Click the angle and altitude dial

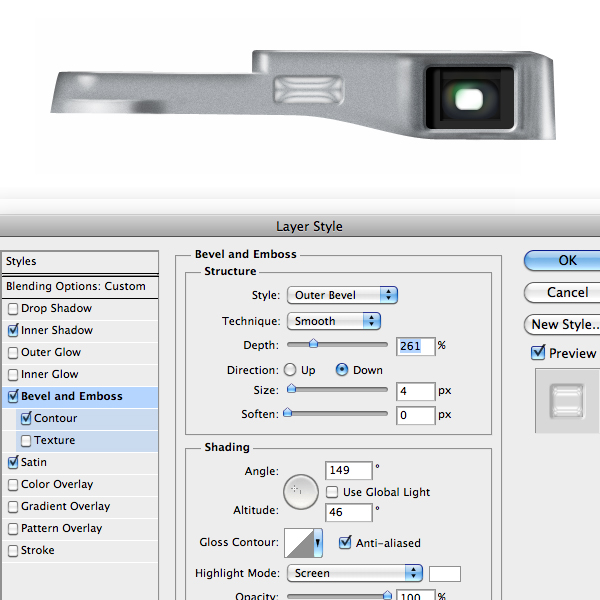[301, 492]
